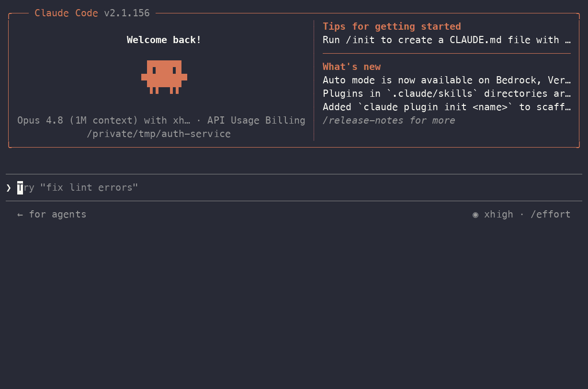Viewport: 588px width, 389px height.
Task: Click the "API Usage Billing" label
Action: 256,120
